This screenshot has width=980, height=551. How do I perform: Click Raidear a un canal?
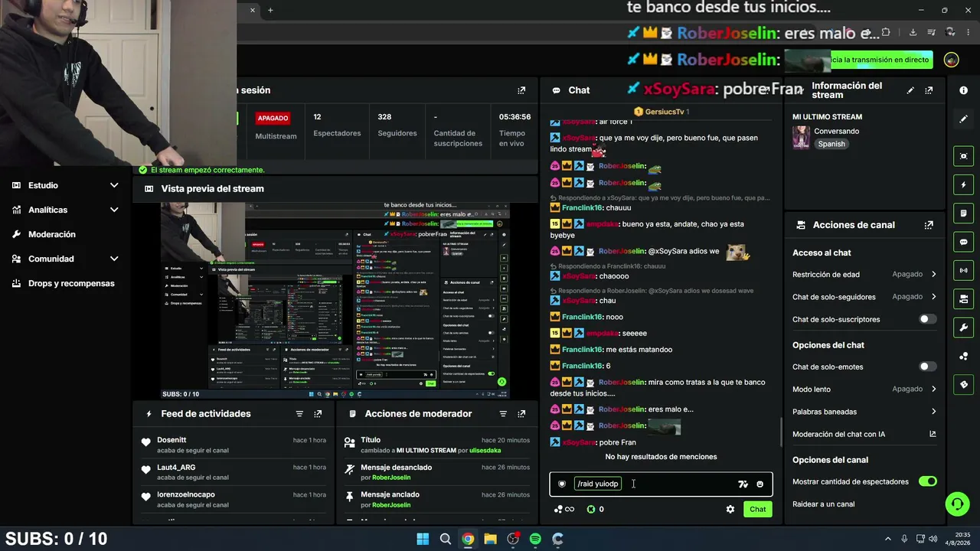tap(824, 504)
